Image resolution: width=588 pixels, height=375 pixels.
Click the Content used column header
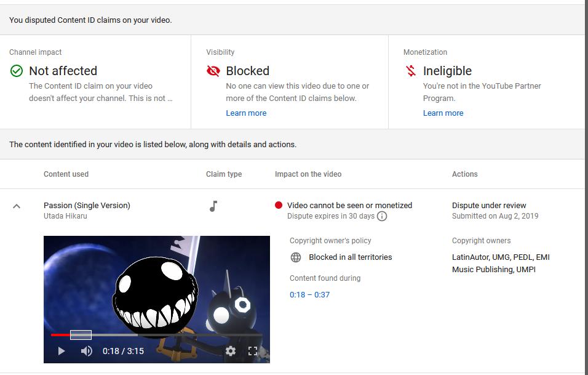tap(66, 174)
